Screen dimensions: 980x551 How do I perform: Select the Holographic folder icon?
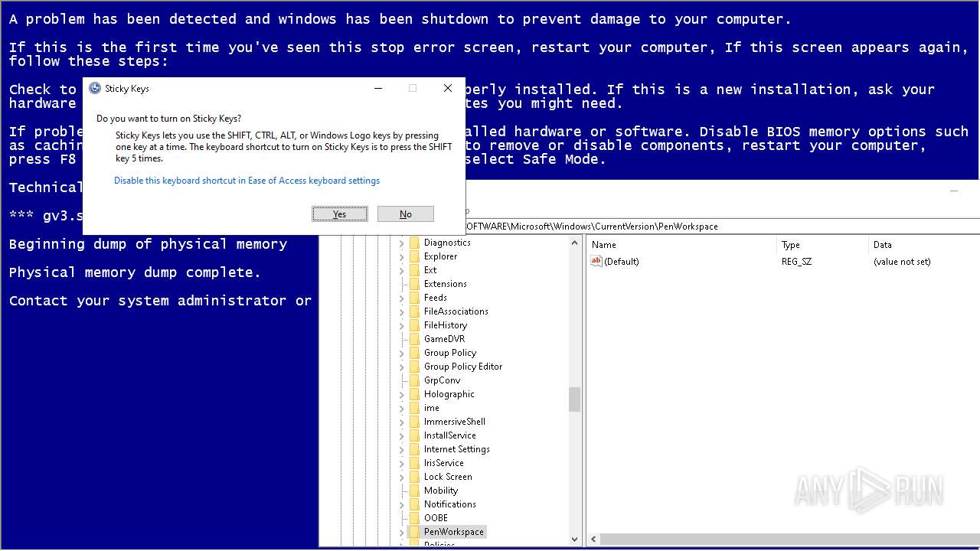coord(414,394)
